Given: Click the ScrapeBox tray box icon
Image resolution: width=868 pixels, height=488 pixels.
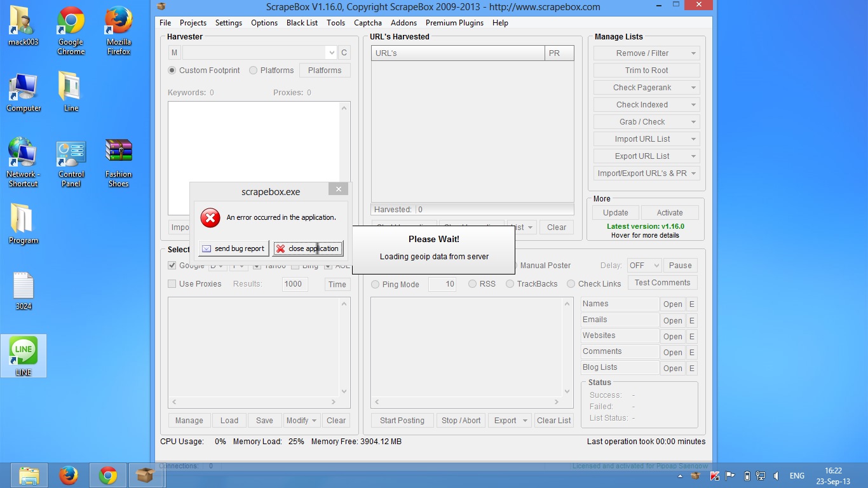Looking at the screenshot, I should [x=696, y=476].
